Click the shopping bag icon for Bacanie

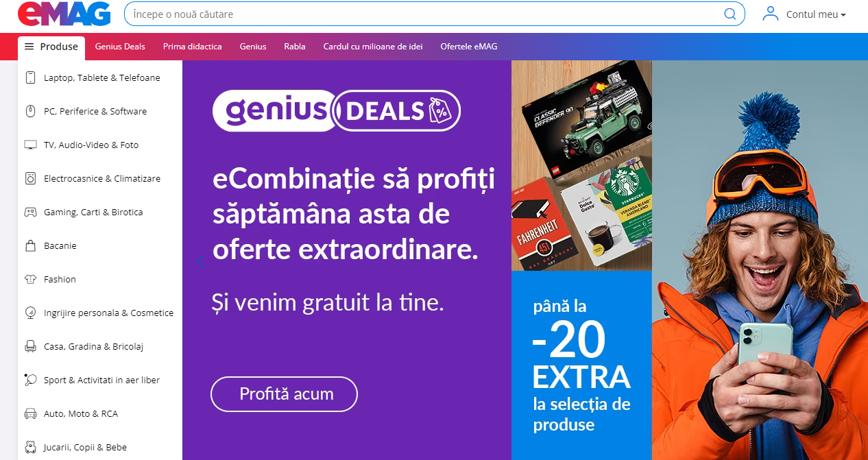coord(30,245)
